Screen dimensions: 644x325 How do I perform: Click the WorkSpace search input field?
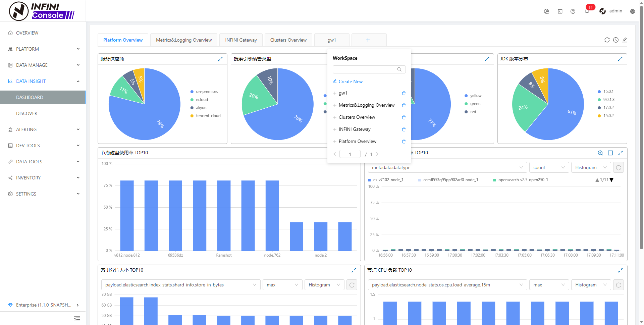[x=369, y=69]
